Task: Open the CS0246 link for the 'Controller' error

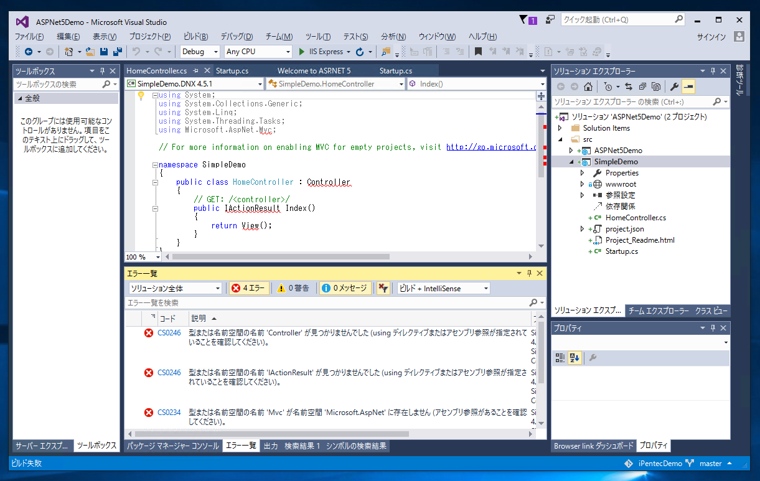Action: click(169, 333)
